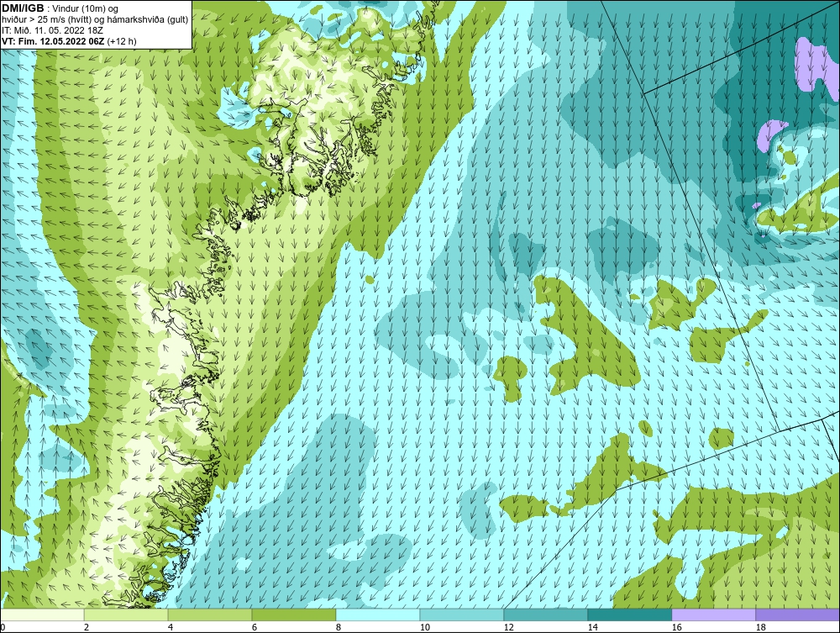Click the scale label '10' under color bar

(x=425, y=627)
